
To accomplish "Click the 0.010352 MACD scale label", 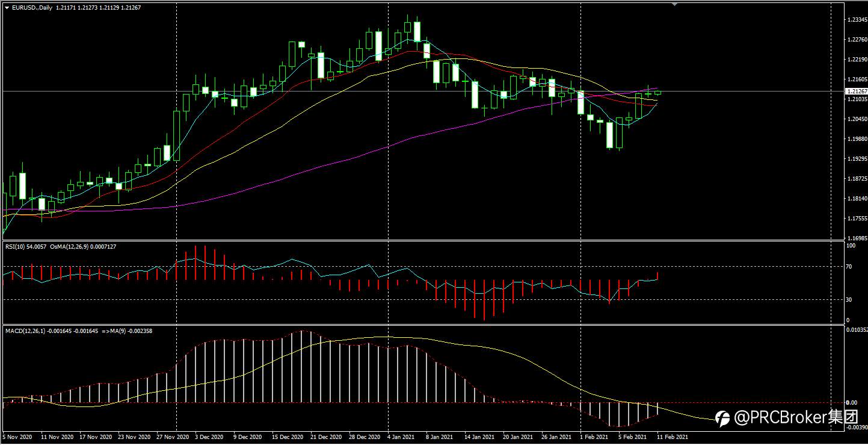I will pyautogui.click(x=857, y=330).
